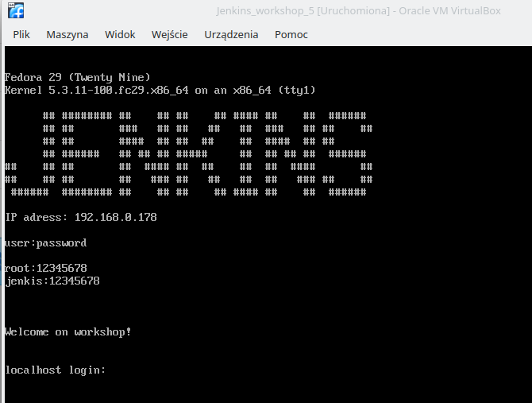
Task: Click the 'Kernel 5.3.11-100.fc29.x86_64' line
Action: coord(160,91)
